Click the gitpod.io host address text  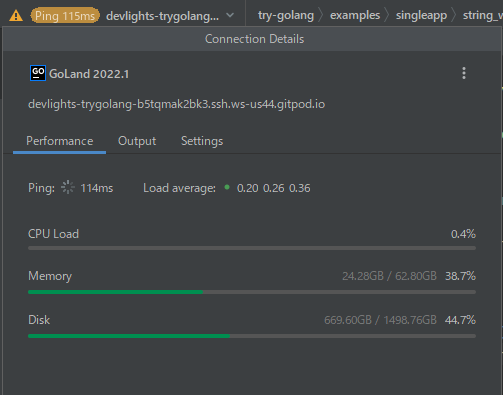click(x=177, y=104)
